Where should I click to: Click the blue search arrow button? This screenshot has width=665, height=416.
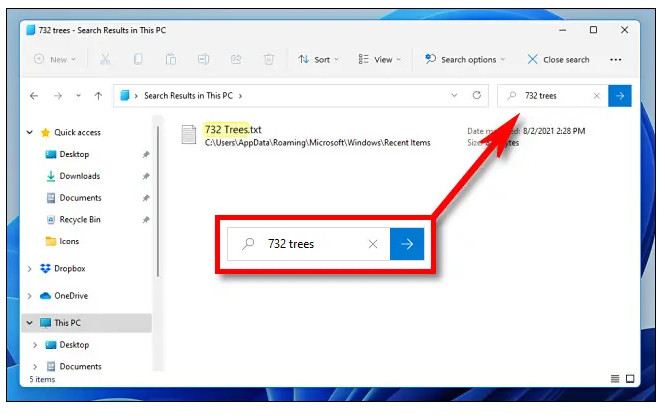coord(620,96)
